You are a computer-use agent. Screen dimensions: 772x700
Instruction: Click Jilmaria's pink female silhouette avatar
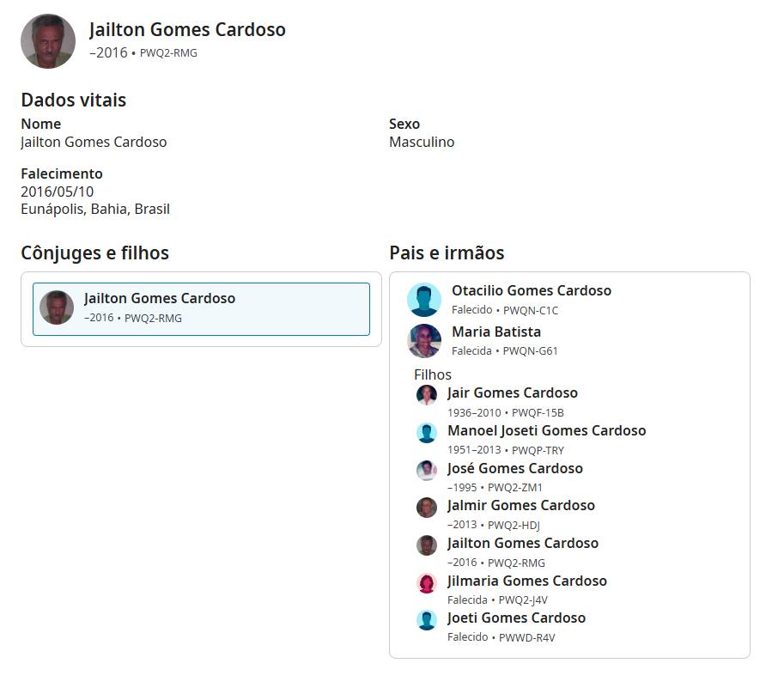tap(427, 583)
